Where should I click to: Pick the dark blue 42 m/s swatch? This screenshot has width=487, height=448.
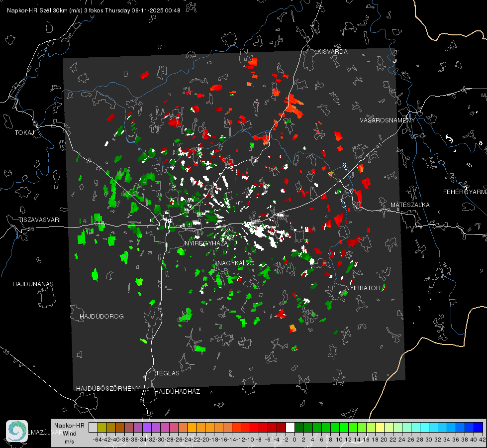[479, 427]
